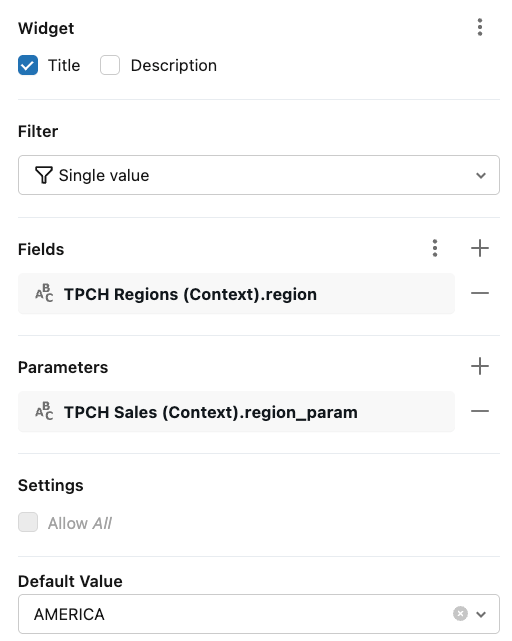Open the Widget kebab menu

(x=480, y=27)
